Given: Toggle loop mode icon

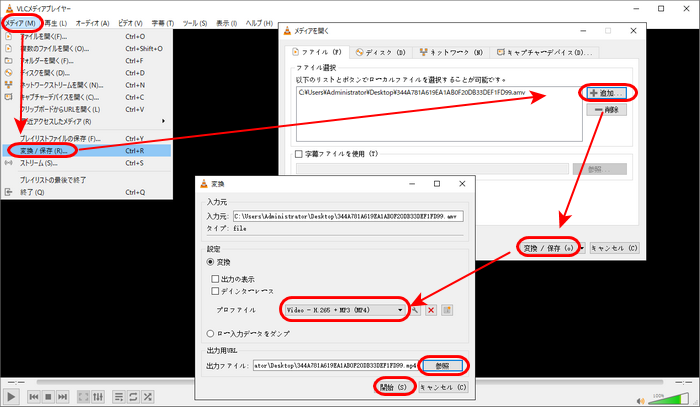Looking at the screenshot, I should pos(133,396).
